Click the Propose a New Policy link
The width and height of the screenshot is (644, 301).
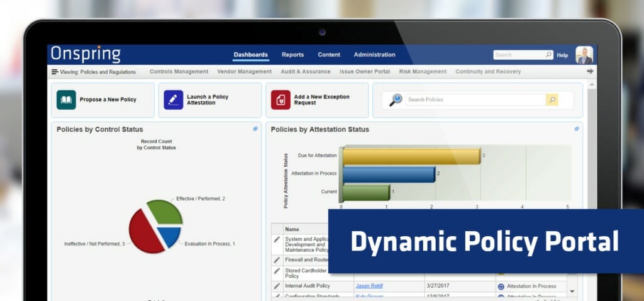click(108, 99)
